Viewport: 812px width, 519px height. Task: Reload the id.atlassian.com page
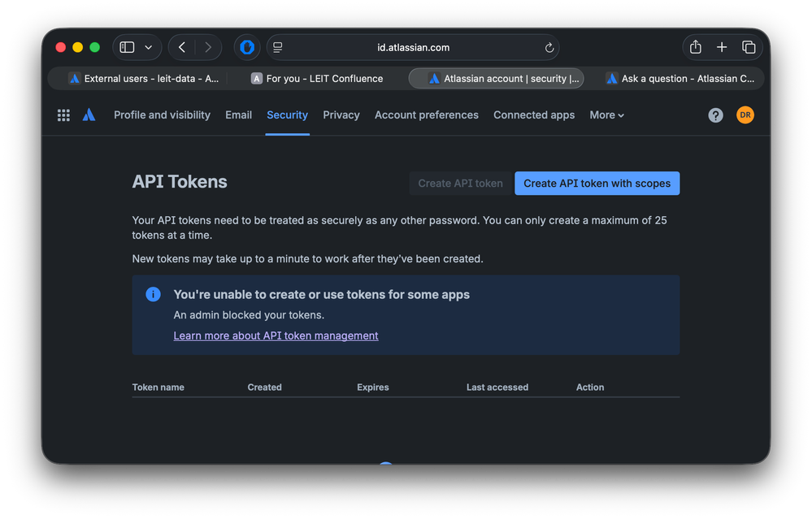pyautogui.click(x=549, y=47)
